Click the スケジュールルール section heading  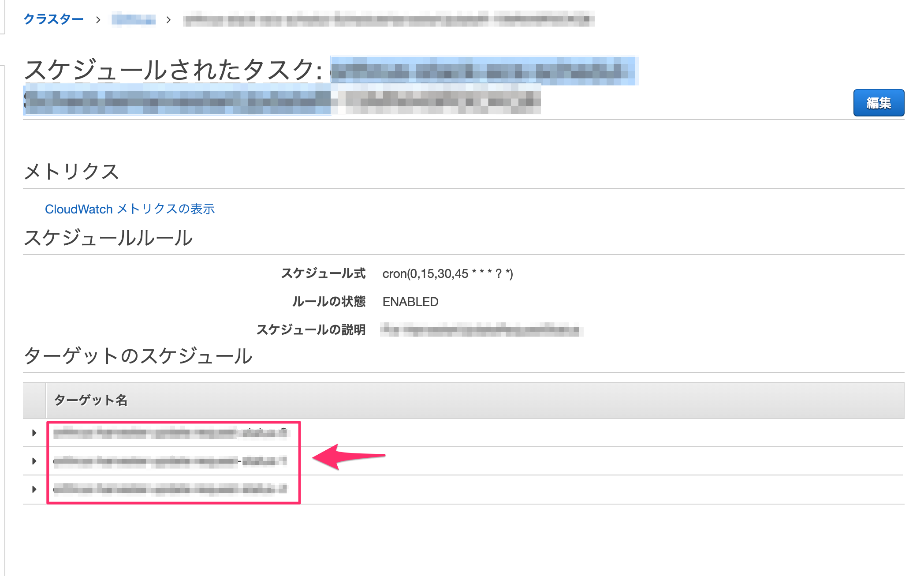(x=108, y=238)
